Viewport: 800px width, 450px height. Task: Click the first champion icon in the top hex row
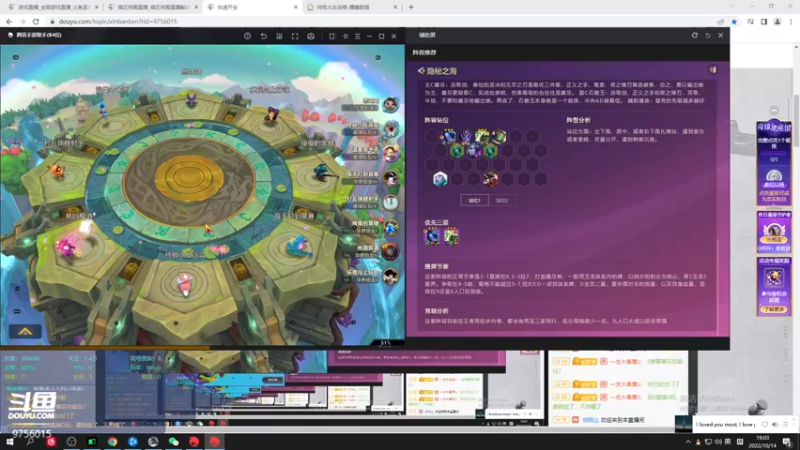click(x=449, y=136)
